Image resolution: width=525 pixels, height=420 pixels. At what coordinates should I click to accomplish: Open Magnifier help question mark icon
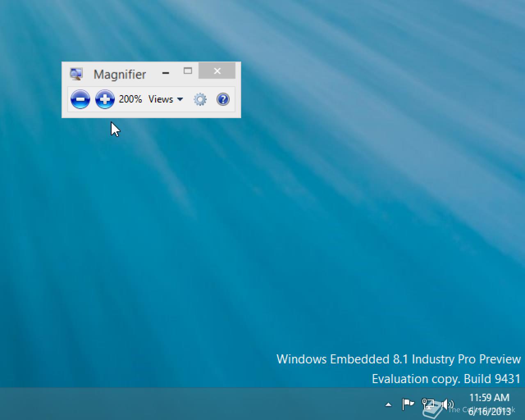pyautogui.click(x=223, y=99)
